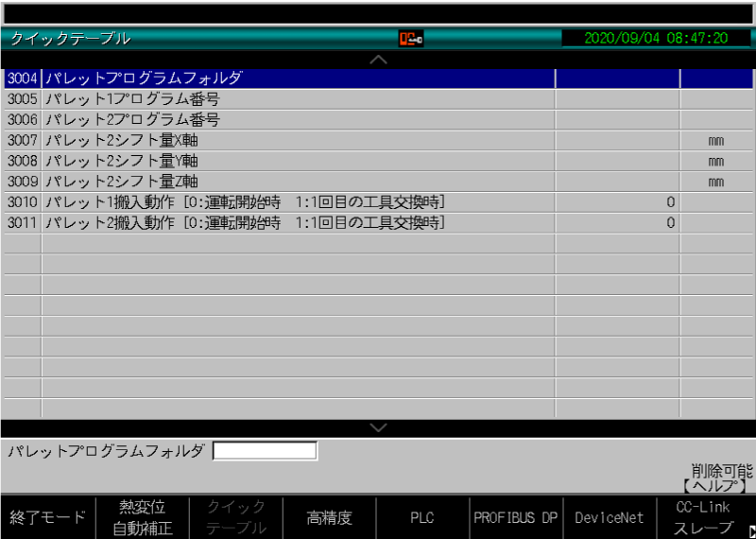756x539 pixels.
Task: Select row 3004 パレットプログラムフォルダ
Action: click(379, 78)
